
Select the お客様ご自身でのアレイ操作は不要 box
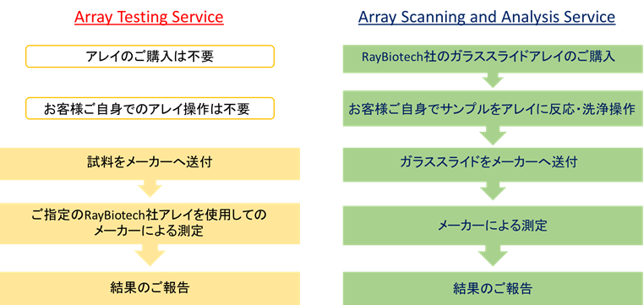tap(150, 108)
